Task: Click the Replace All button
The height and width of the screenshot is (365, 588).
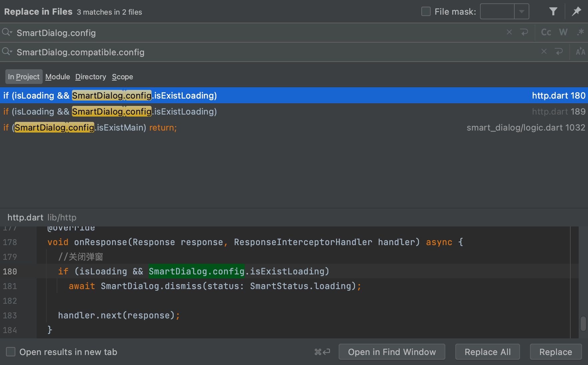Action: [x=487, y=352]
